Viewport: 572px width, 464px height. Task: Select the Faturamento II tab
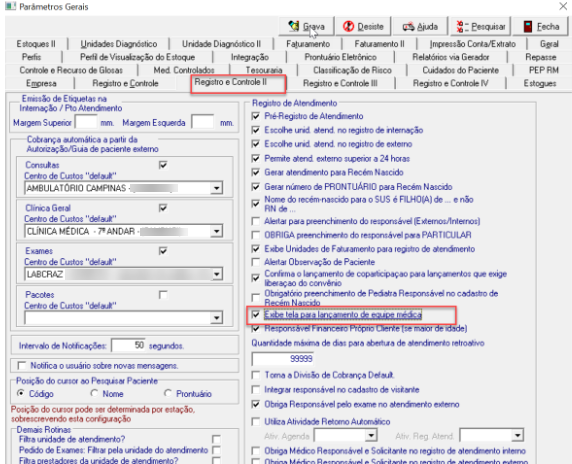(379, 44)
